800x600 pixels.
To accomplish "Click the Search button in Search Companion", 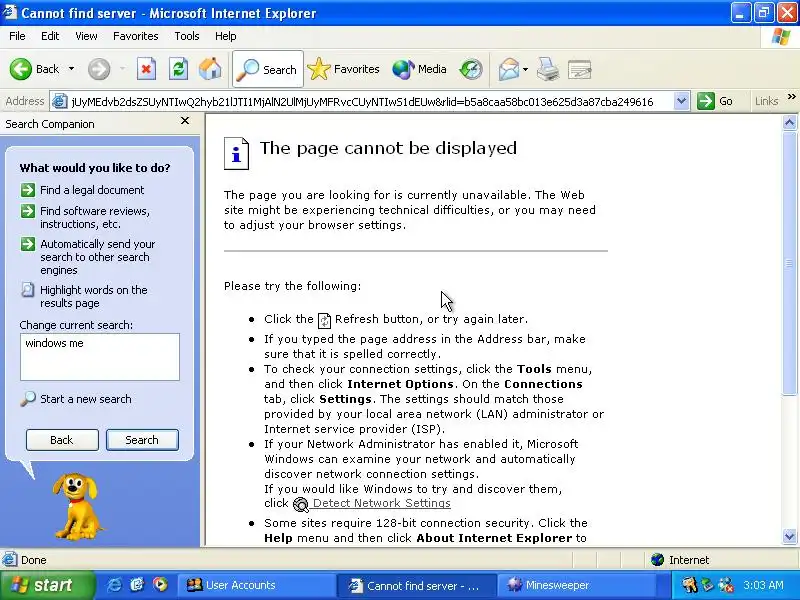I will tap(142, 440).
